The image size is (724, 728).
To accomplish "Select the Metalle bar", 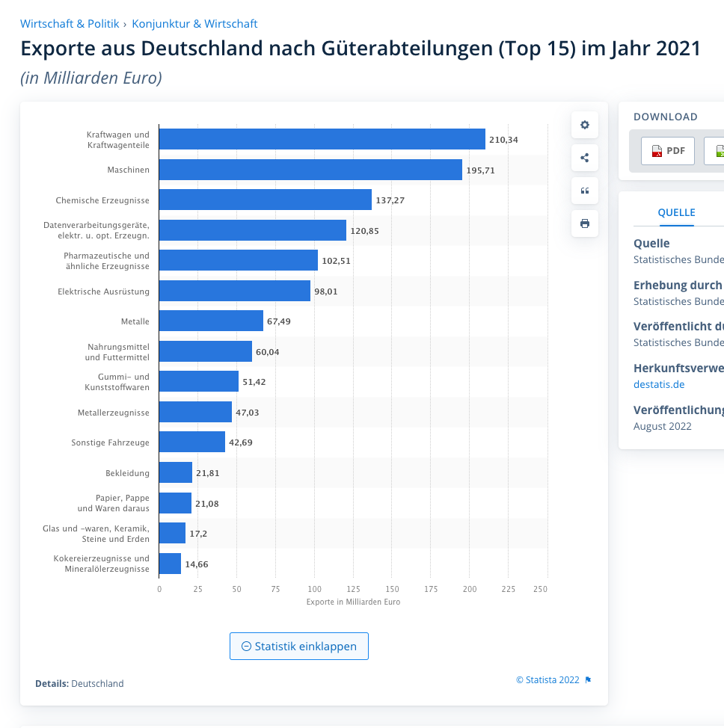I will pos(209,321).
